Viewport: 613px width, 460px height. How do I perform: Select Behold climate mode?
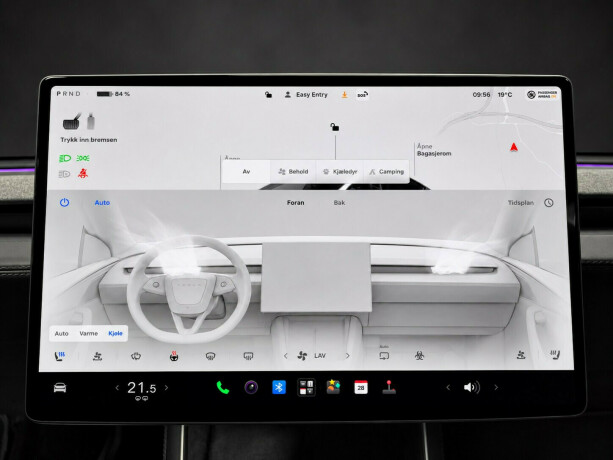click(x=293, y=172)
